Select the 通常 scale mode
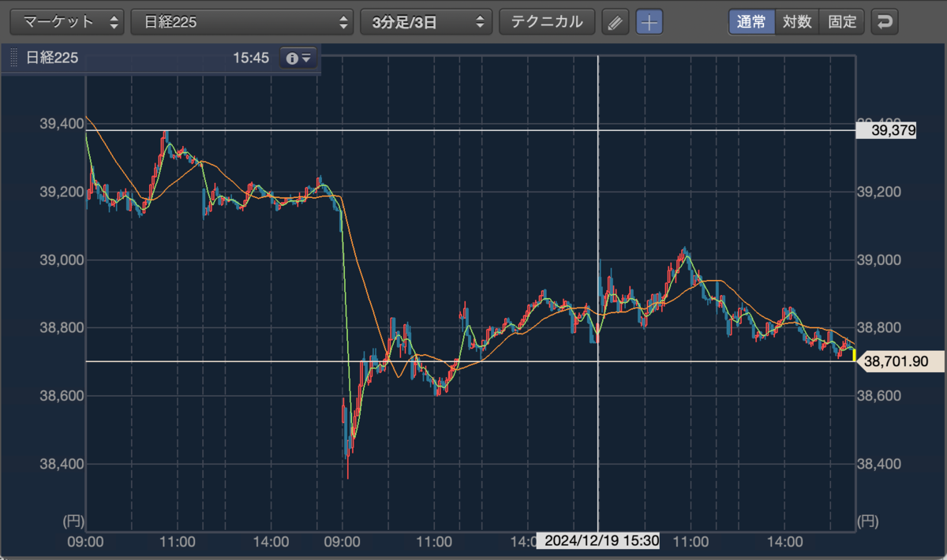This screenshot has width=947, height=560. [751, 21]
